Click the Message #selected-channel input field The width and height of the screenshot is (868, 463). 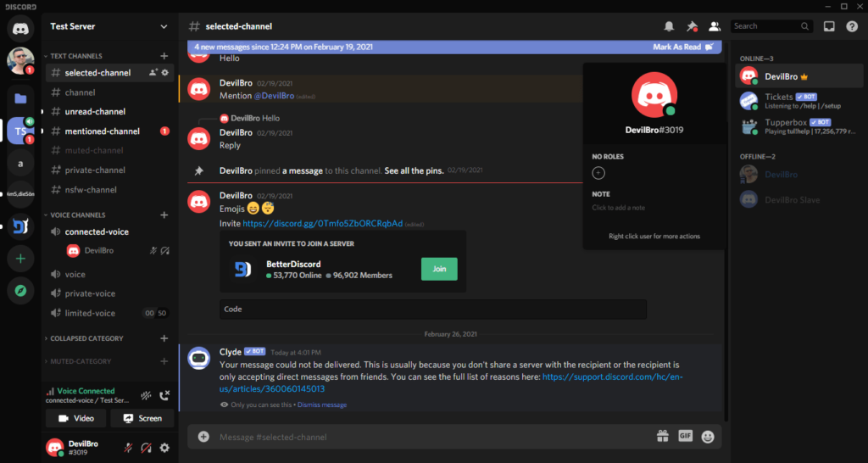pyautogui.click(x=424, y=437)
